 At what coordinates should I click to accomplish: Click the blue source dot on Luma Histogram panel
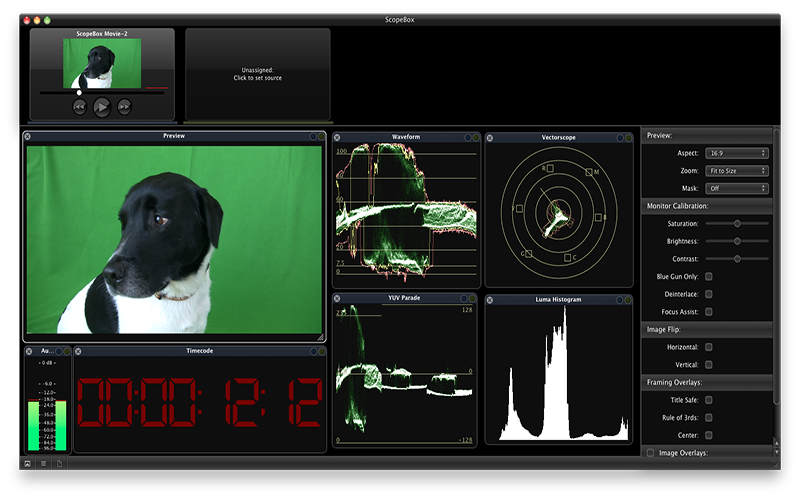click(x=619, y=300)
